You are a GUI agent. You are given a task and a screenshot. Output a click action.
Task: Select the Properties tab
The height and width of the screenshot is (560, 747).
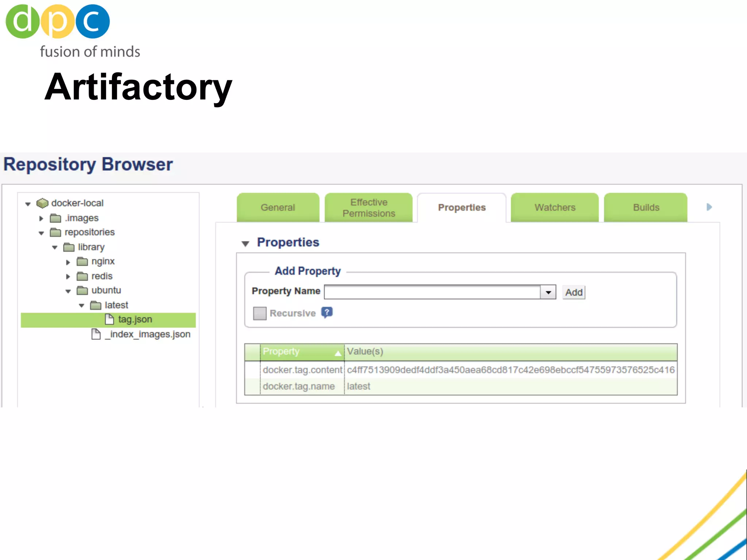(x=462, y=207)
